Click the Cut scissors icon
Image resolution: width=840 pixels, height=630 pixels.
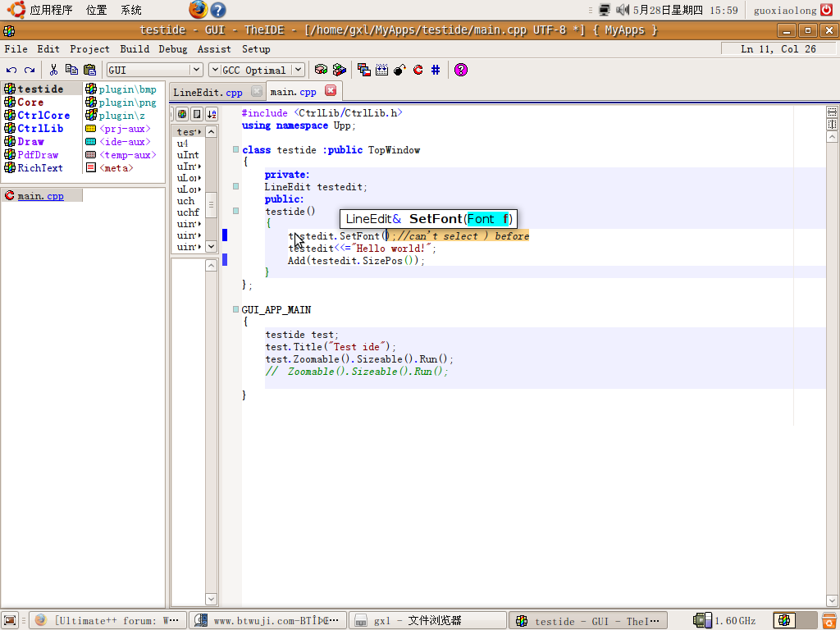pos(54,71)
